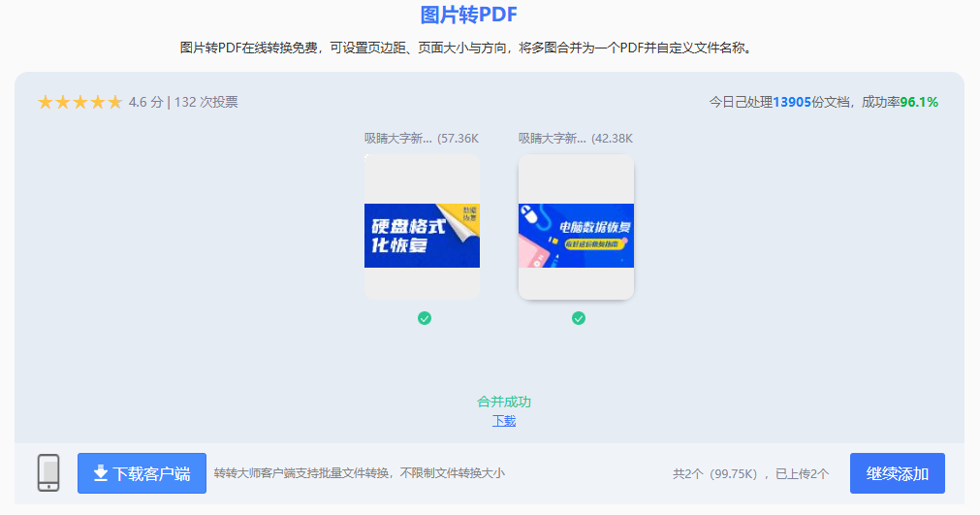
Task: Click the mobile phone icon
Action: [x=48, y=473]
